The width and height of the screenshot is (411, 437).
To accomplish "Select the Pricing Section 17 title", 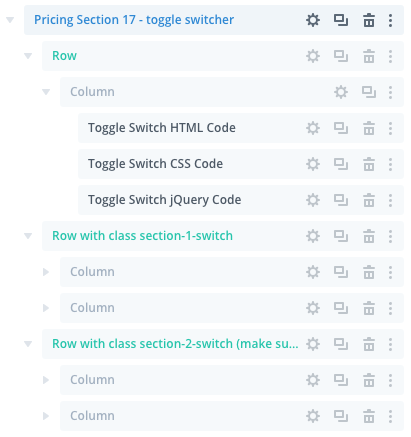I will [134, 20].
